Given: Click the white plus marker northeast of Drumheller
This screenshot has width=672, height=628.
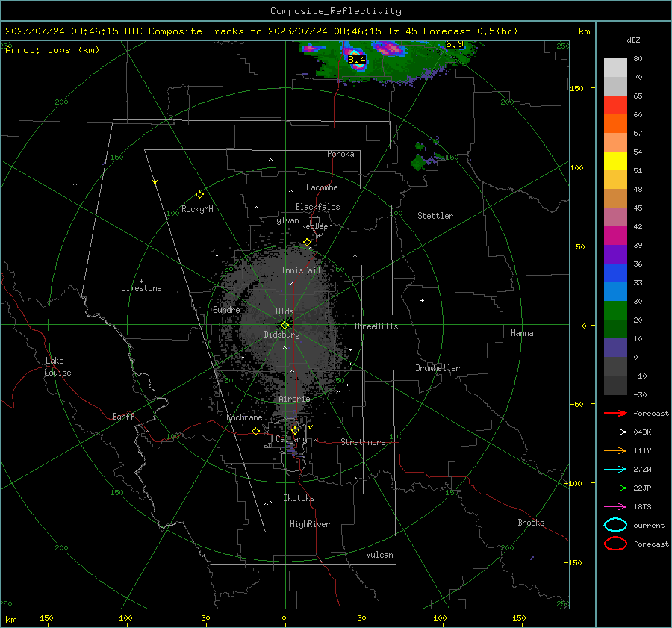Looking at the screenshot, I should coord(422,300).
